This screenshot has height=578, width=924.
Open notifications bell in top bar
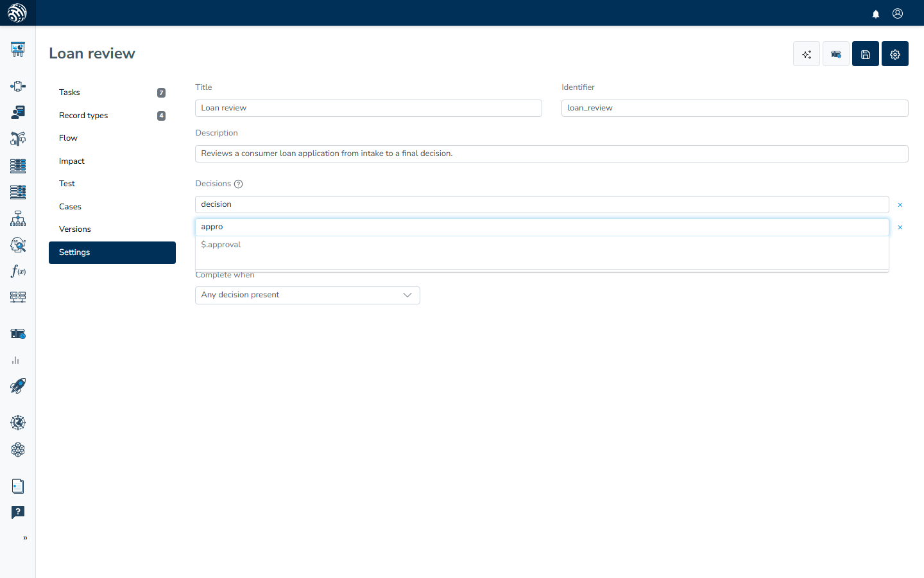876,13
